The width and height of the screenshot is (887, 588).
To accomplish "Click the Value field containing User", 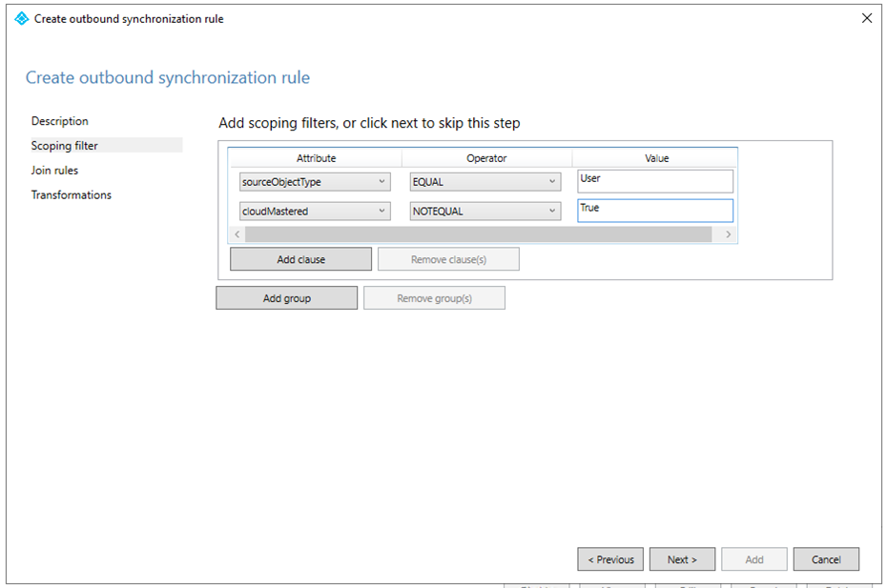I will click(655, 181).
